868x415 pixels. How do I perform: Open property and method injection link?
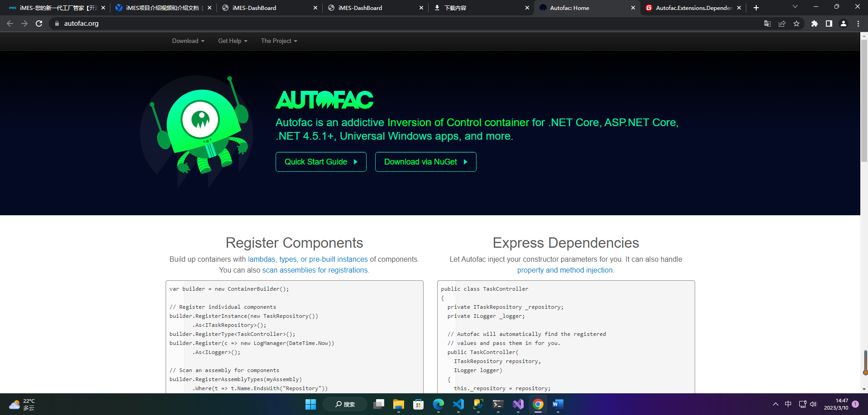[x=565, y=270]
